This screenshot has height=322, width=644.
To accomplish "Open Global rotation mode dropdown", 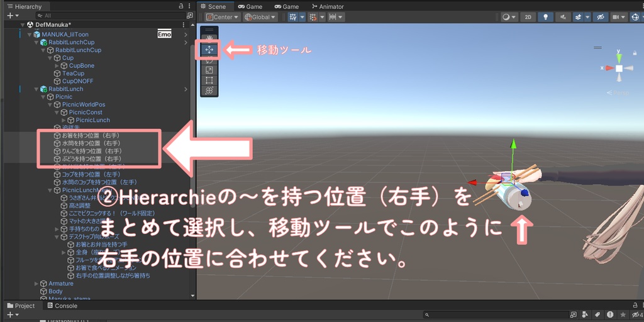I will coord(260,17).
